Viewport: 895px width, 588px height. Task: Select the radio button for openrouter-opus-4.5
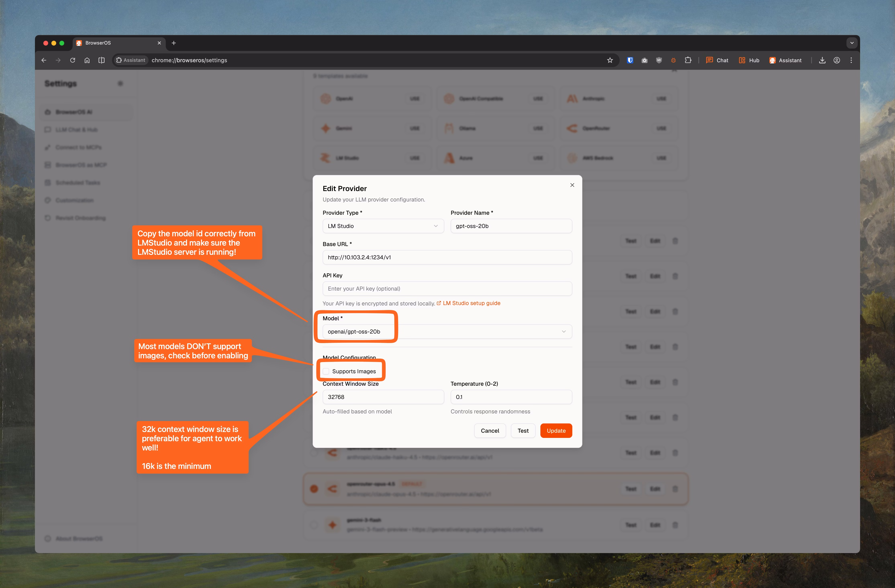314,489
